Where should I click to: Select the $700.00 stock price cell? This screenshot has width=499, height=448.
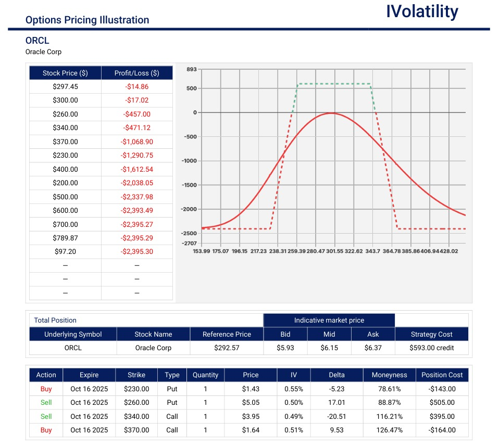click(x=65, y=224)
